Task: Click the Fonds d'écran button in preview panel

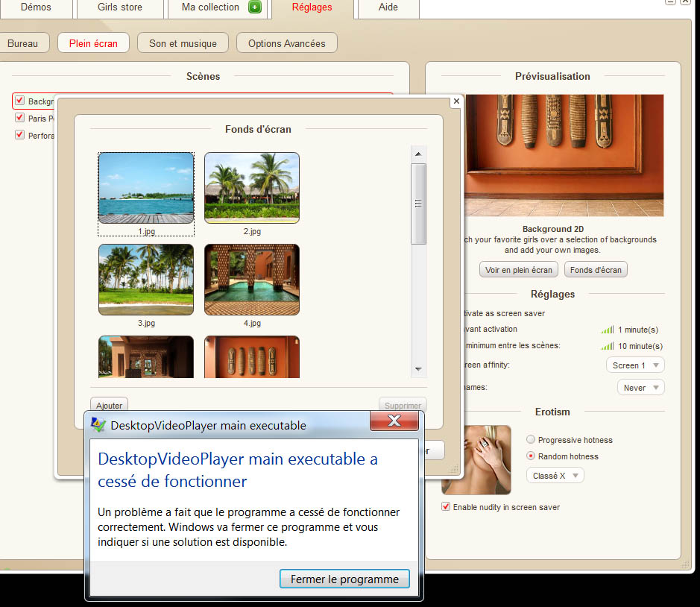Action: tap(596, 270)
